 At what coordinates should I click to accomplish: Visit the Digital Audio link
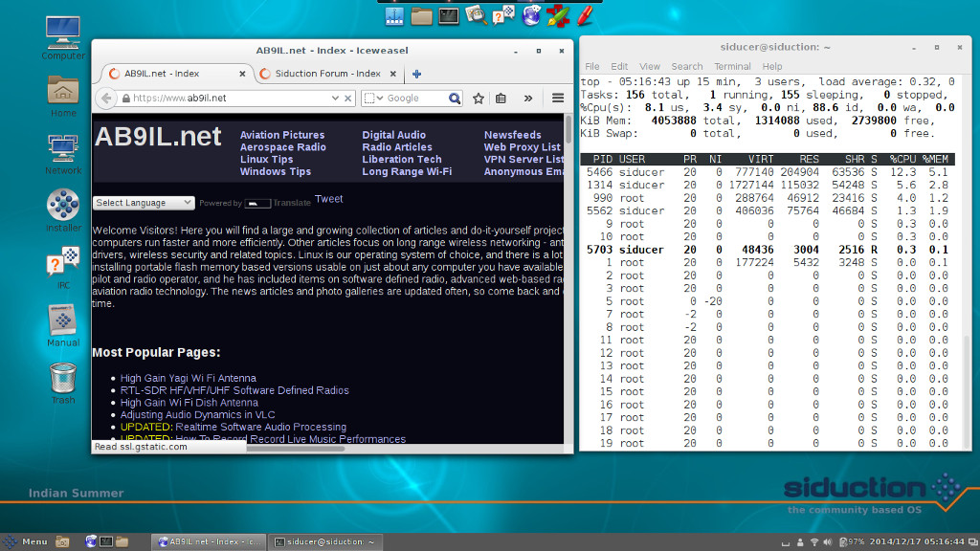click(393, 135)
